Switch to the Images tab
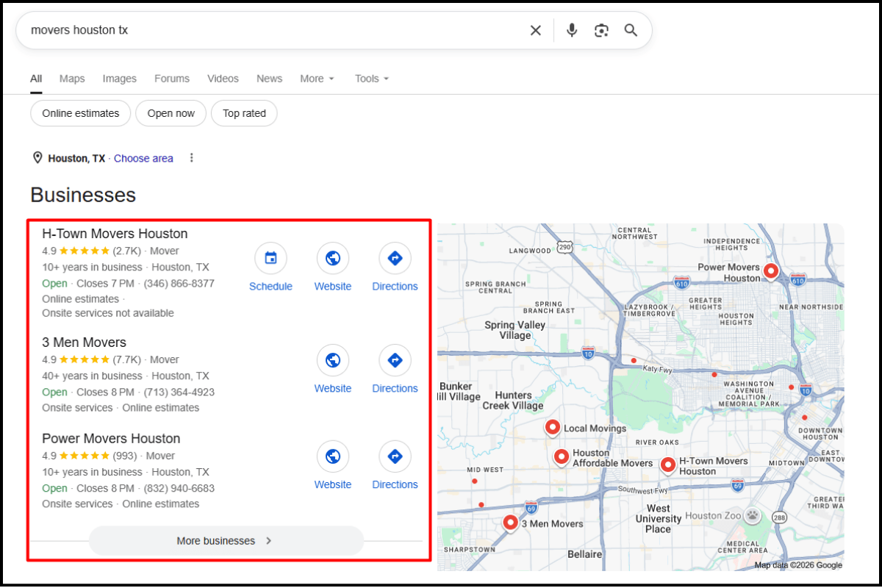Viewport: 882px width, 588px height. [x=120, y=79]
